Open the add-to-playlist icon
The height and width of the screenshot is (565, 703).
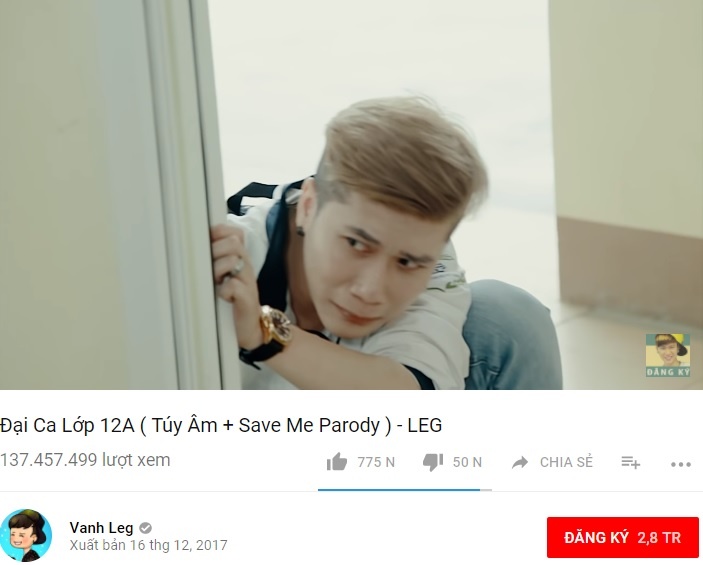630,462
